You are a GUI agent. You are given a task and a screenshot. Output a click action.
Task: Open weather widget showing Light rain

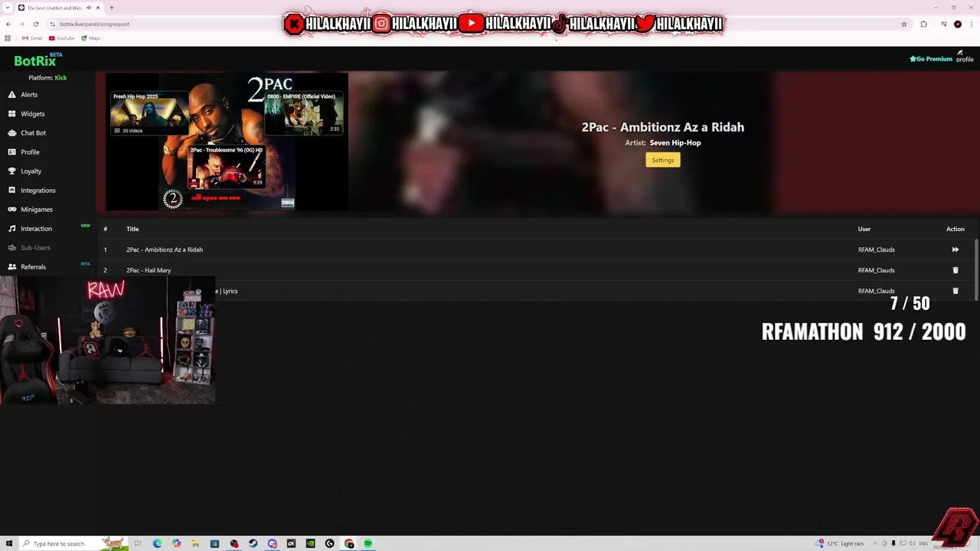[x=840, y=543]
